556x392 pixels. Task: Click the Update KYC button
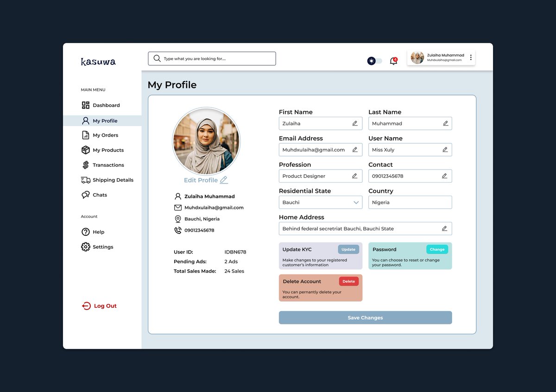348,249
